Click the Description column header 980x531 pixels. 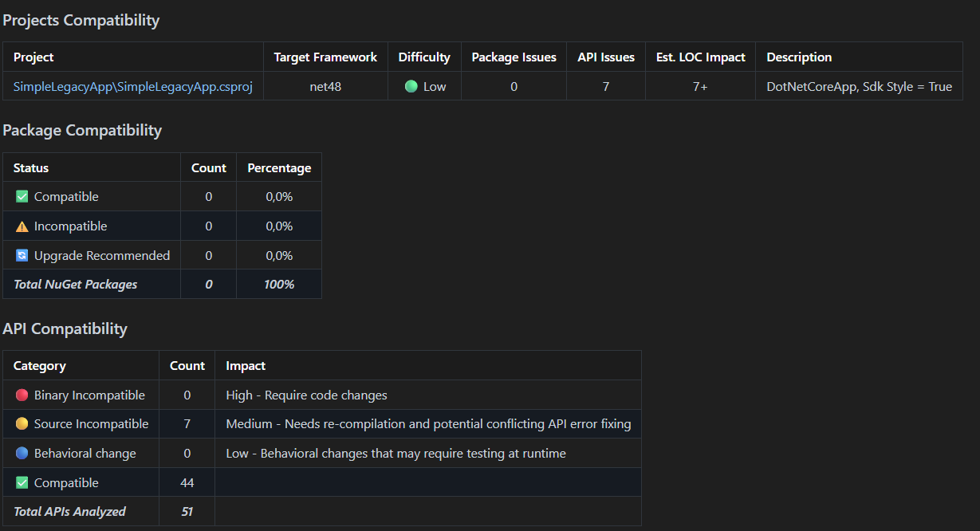pyautogui.click(x=799, y=57)
